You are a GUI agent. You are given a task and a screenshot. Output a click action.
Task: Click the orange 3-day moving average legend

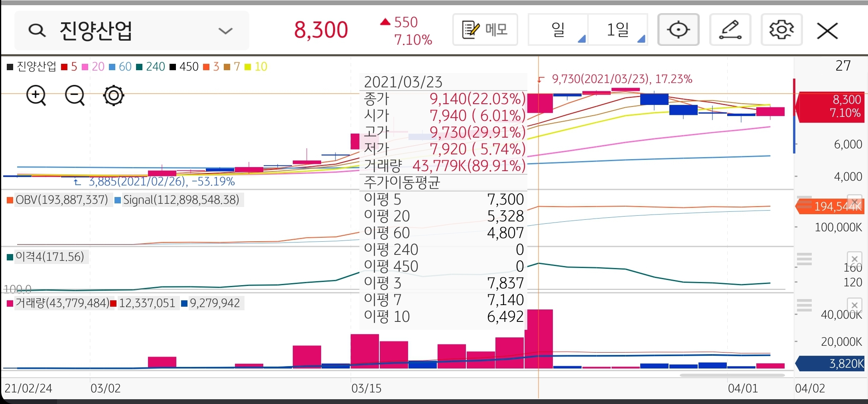pos(211,67)
